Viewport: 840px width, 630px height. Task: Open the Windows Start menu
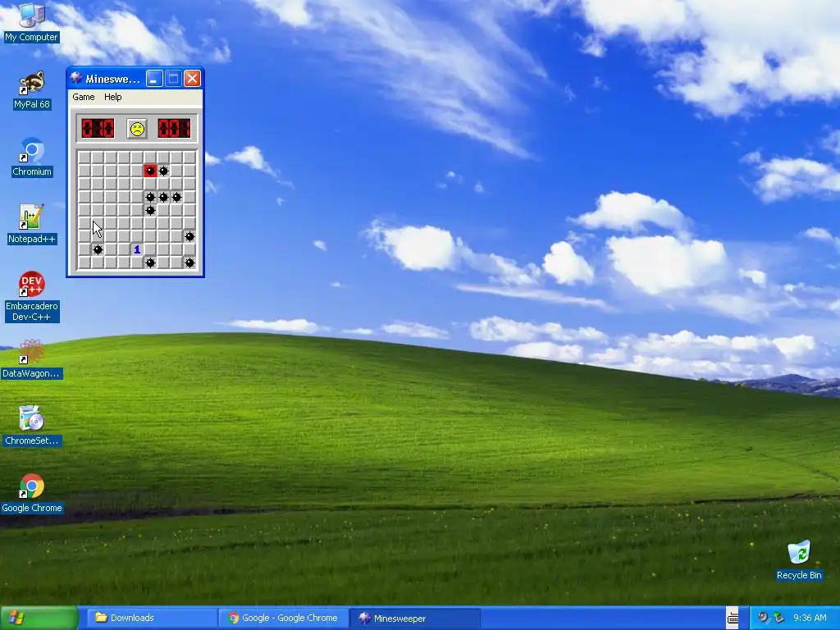39,619
